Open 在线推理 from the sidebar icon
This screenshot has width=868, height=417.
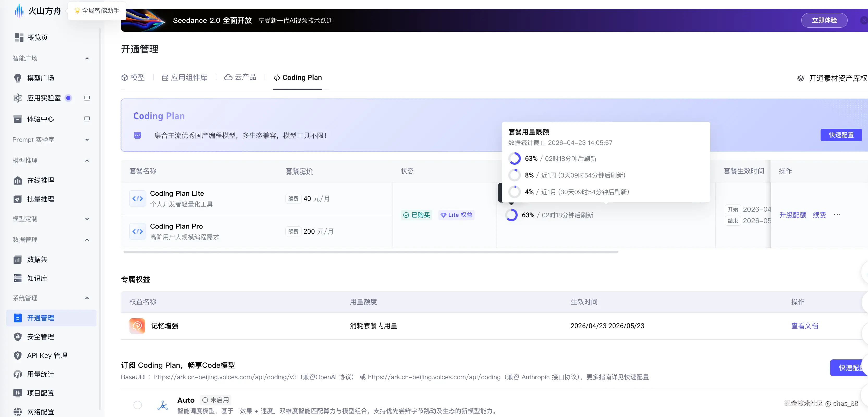(17, 181)
